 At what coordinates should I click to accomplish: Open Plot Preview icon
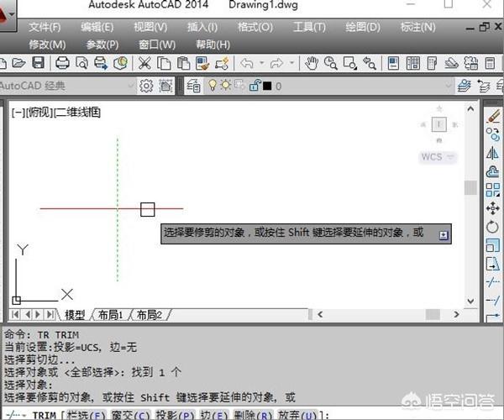click(81, 63)
